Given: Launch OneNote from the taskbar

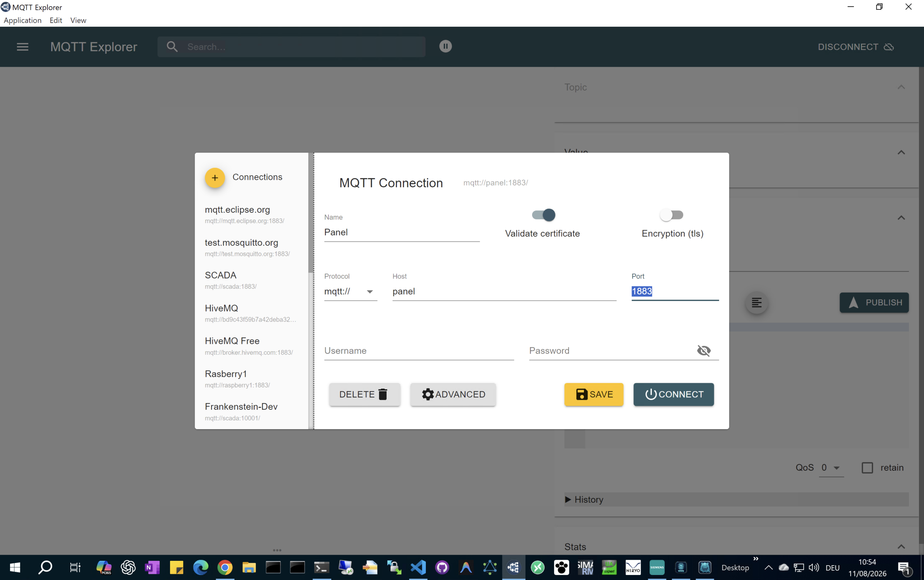Looking at the screenshot, I should tap(152, 567).
